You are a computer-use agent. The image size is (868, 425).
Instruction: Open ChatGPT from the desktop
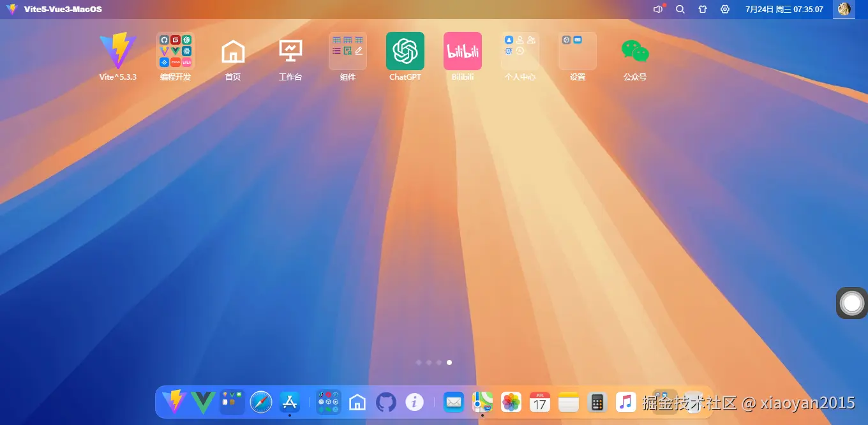pos(405,51)
